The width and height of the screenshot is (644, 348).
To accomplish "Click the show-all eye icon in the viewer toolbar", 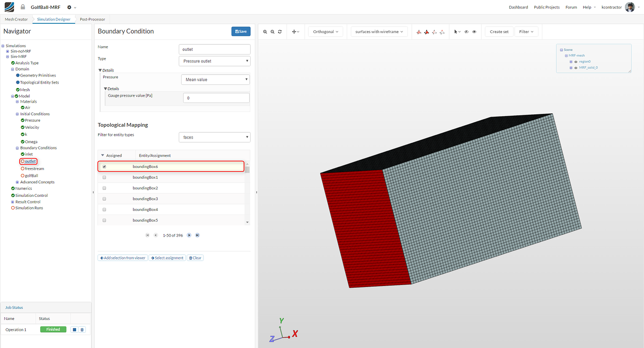I will [474, 32].
